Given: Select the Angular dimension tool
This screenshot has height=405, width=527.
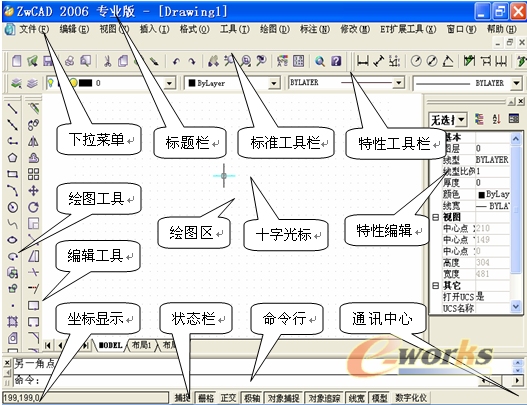Looking at the screenshot, I should tap(448, 61).
